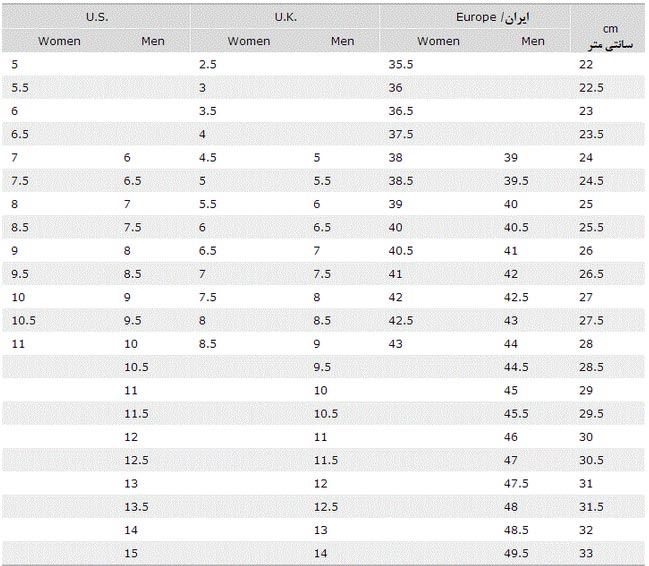
Task: Click the 44.5 Europe men size
Action: click(x=516, y=367)
